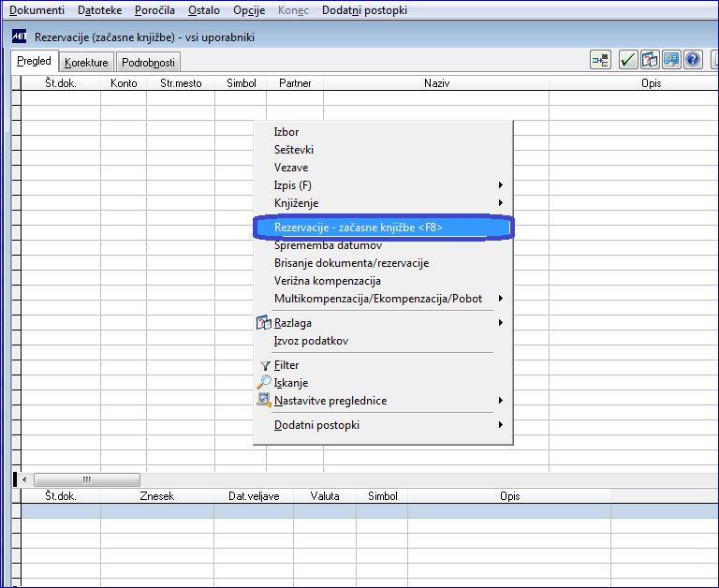Click the arrow-and-boxes links icon in the toolbar

pos(600,60)
